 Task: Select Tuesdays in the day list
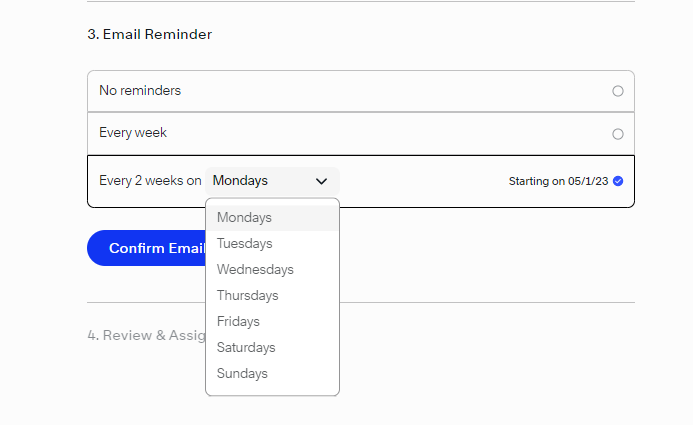[x=244, y=243]
